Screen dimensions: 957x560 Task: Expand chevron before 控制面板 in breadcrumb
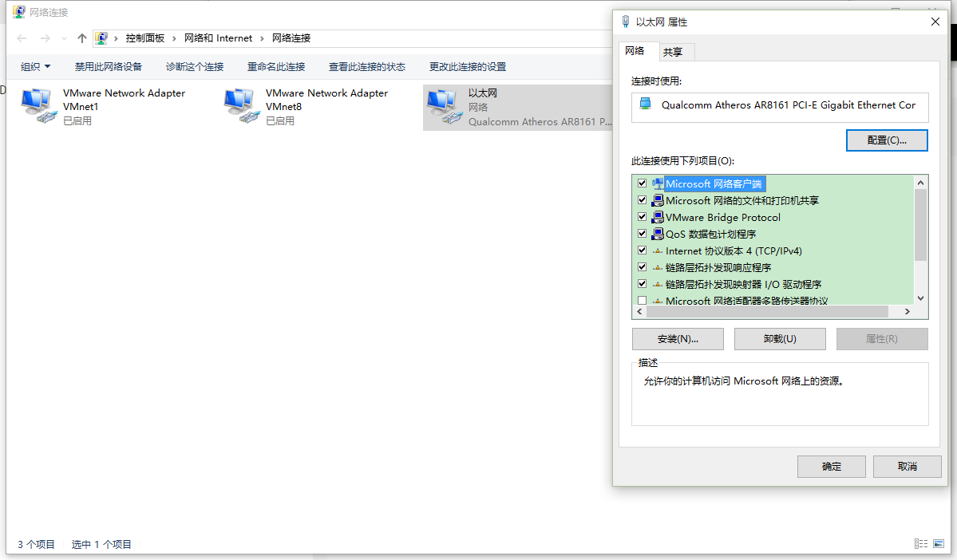point(116,38)
